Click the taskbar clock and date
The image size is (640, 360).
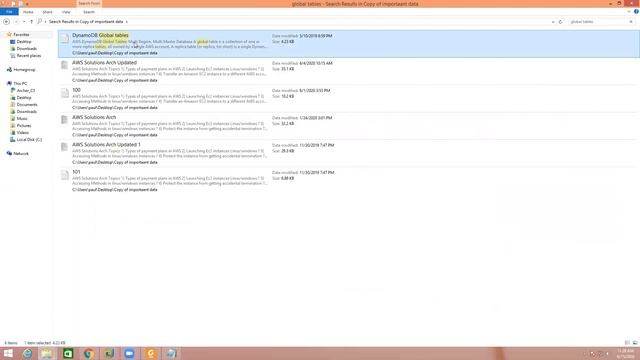point(625,353)
